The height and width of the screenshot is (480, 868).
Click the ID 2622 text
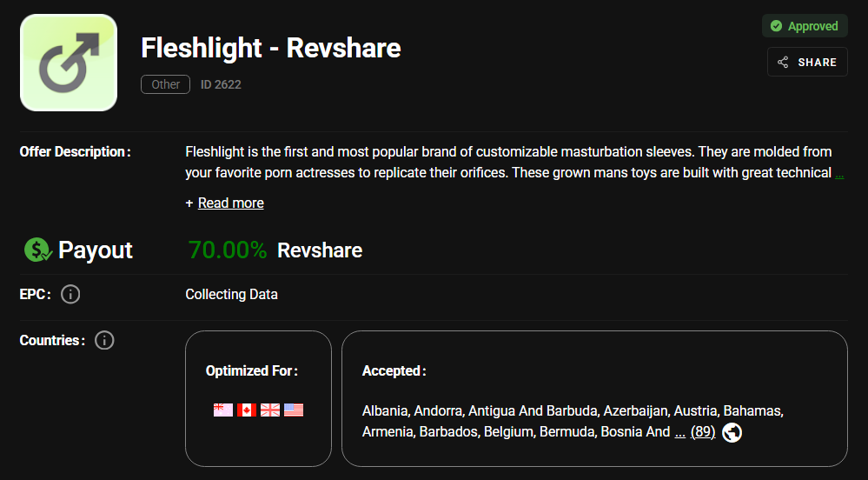coord(221,84)
